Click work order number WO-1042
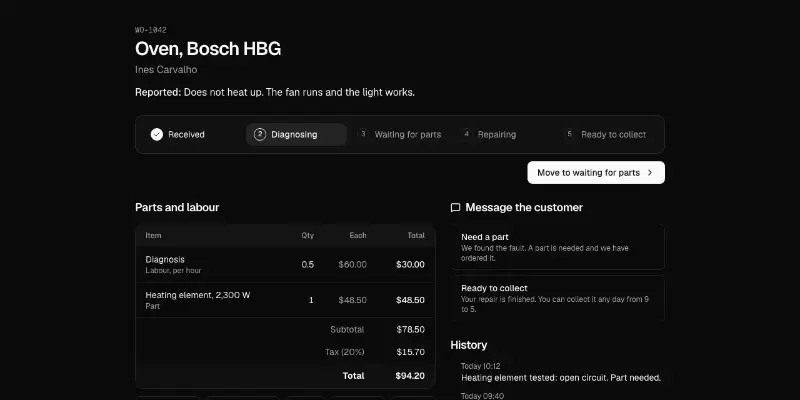 (x=151, y=30)
